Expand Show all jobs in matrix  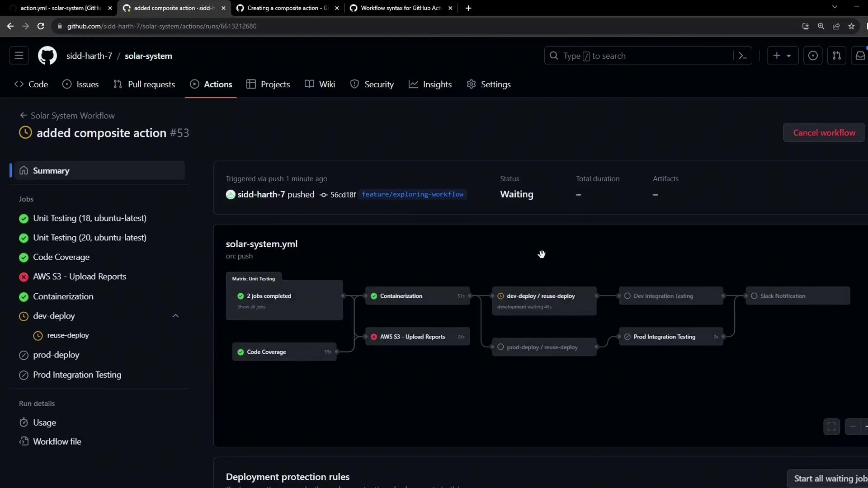pos(251,307)
